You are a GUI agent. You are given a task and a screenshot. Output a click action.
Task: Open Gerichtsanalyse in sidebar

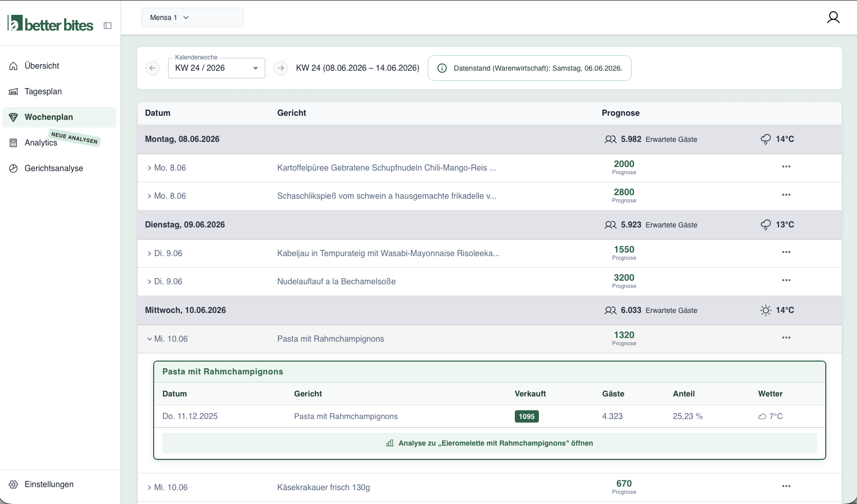[x=59, y=169]
